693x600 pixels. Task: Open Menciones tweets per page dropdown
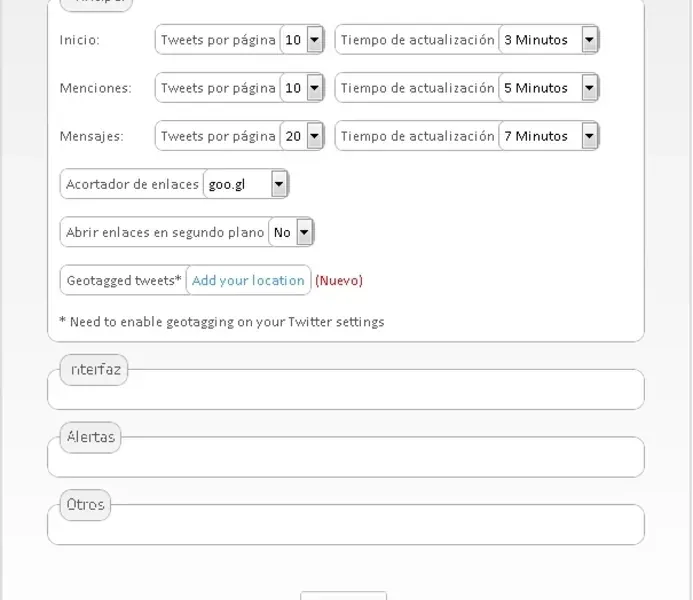pos(302,88)
